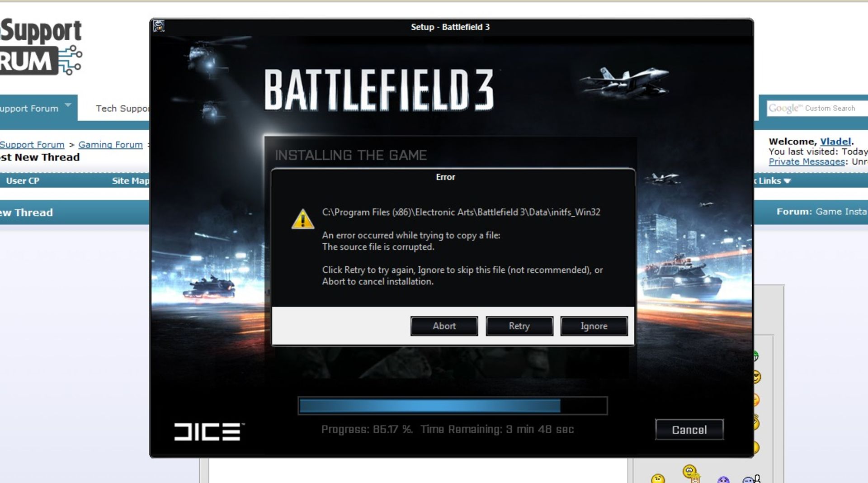This screenshot has height=483, width=868.
Task: Open the Gaming Forum breadcrumb link
Action: [110, 145]
